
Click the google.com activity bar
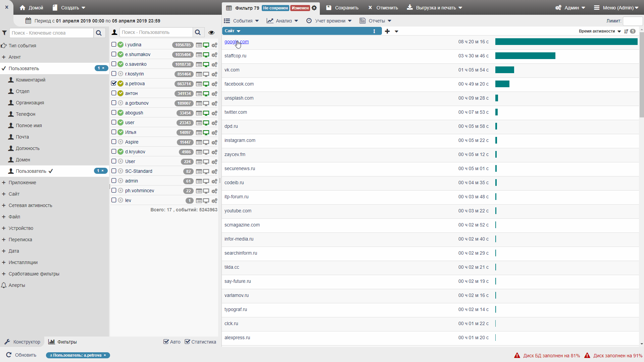(566, 42)
